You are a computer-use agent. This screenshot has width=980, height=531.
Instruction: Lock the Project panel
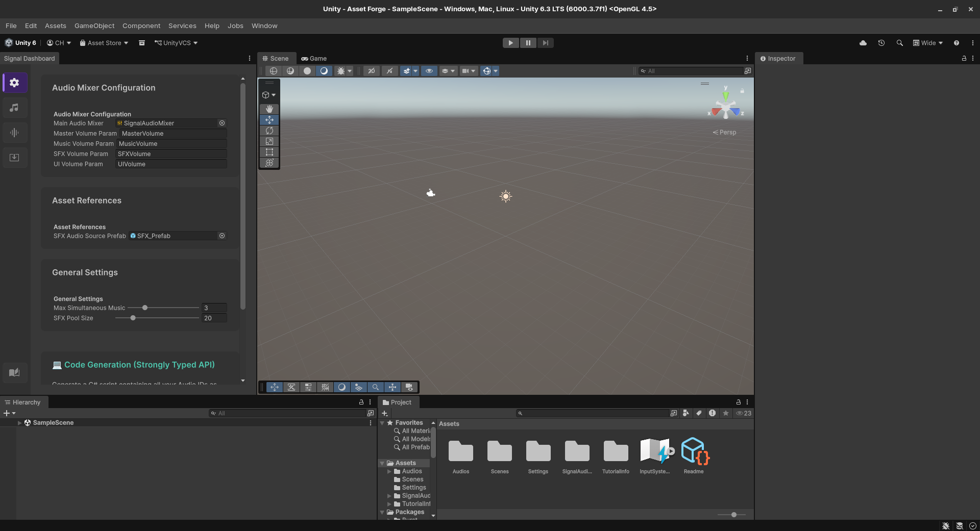click(738, 402)
